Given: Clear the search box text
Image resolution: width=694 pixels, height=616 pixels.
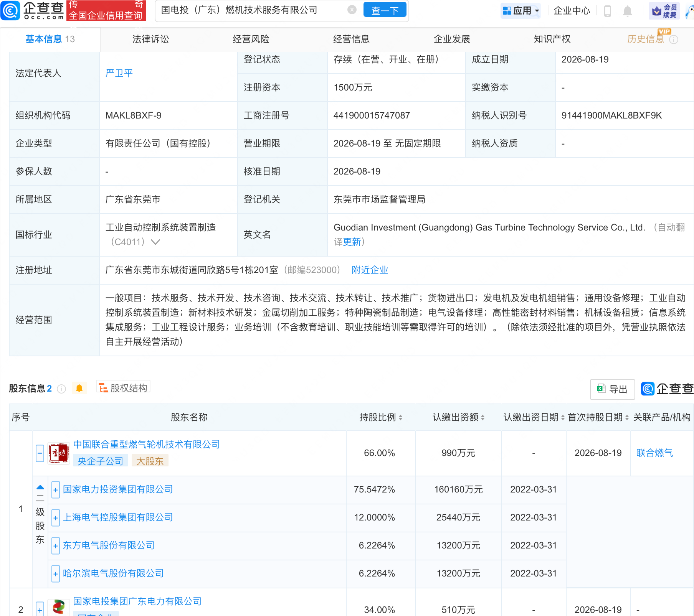Looking at the screenshot, I should click(x=352, y=10).
